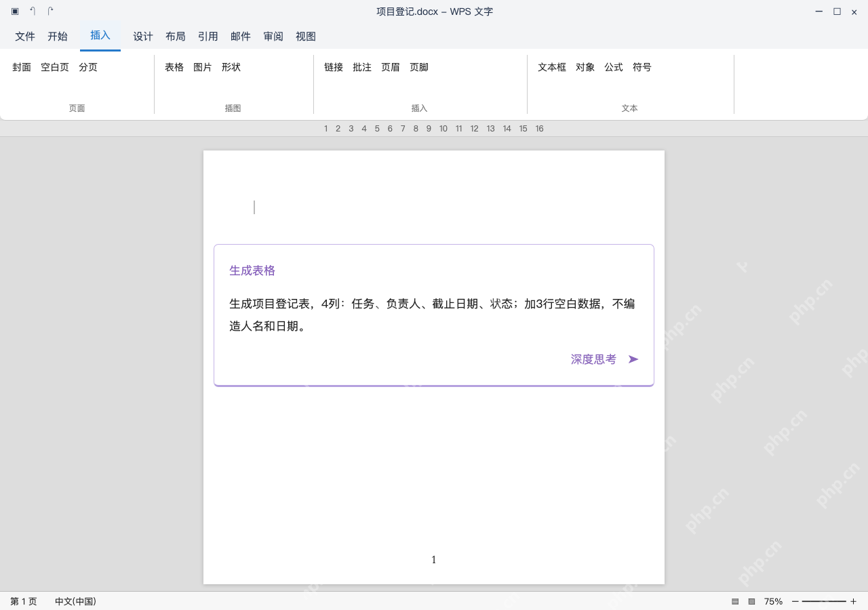Open the 表格 insert option
Screen dimensions: 868x610
click(174, 67)
